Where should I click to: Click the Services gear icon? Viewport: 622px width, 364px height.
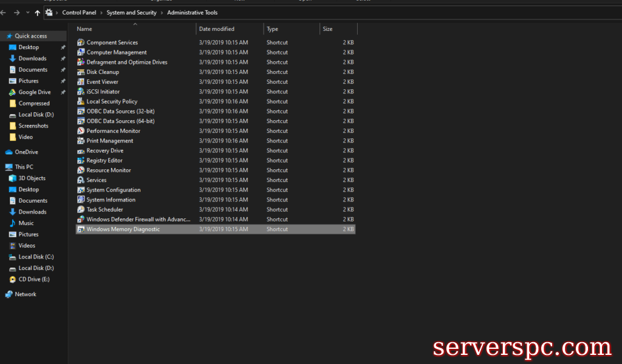point(81,180)
